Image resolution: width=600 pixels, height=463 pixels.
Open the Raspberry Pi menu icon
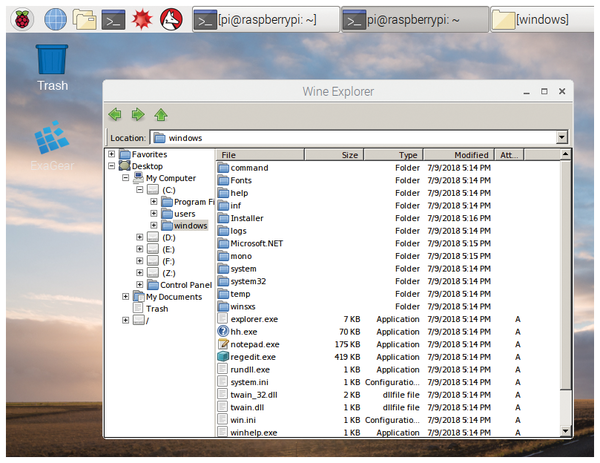(x=22, y=19)
